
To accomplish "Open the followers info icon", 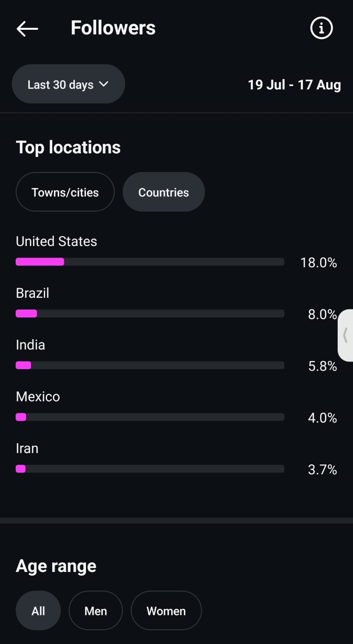I will (x=321, y=28).
